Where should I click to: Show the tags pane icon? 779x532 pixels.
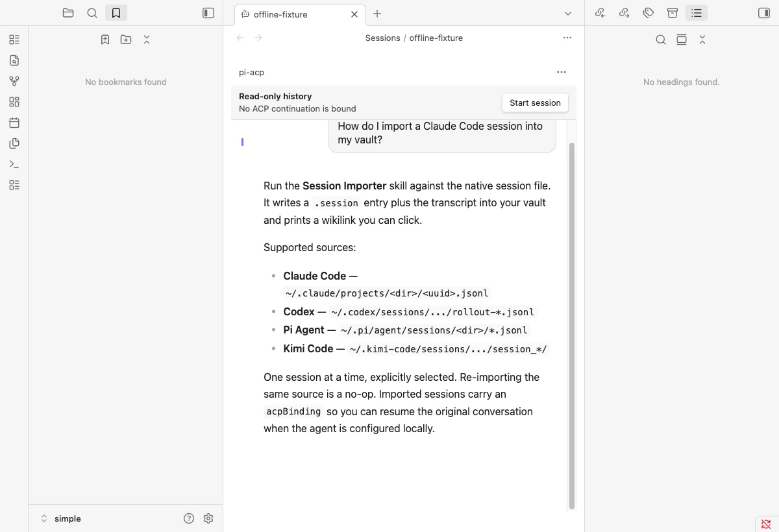click(x=649, y=13)
